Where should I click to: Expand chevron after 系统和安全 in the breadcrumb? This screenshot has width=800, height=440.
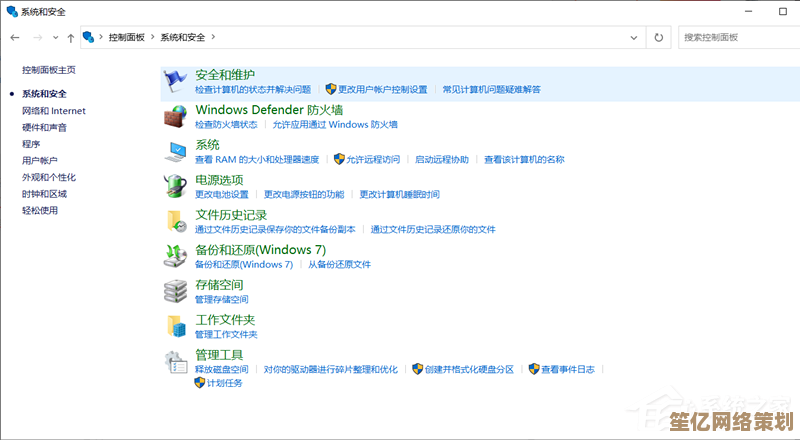pyautogui.click(x=213, y=37)
